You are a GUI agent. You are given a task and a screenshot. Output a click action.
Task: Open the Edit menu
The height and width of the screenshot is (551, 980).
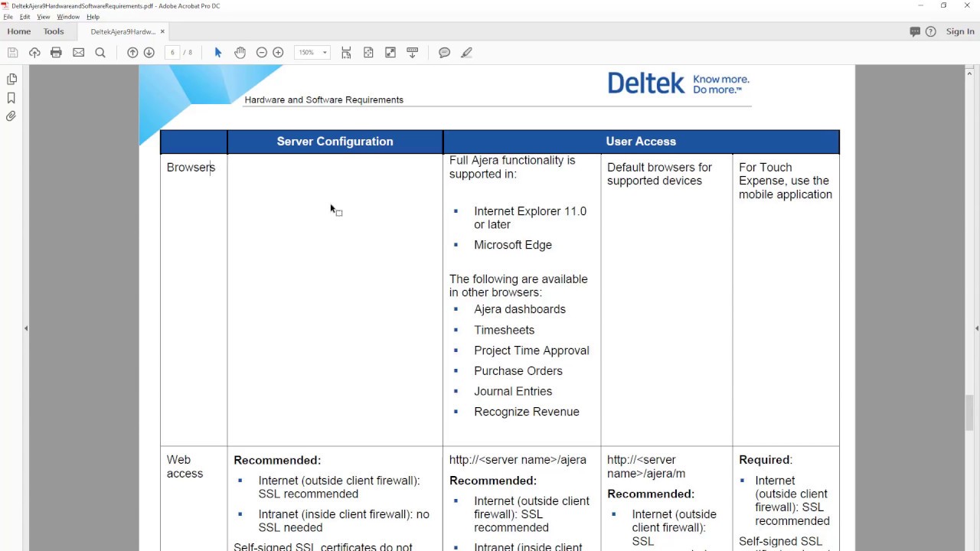pyautogui.click(x=25, y=17)
